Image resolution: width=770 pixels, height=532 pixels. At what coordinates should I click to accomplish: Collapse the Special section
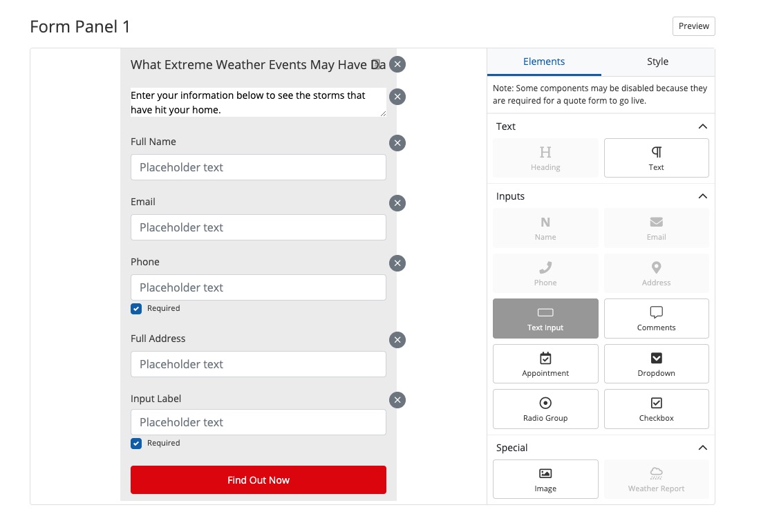point(702,448)
